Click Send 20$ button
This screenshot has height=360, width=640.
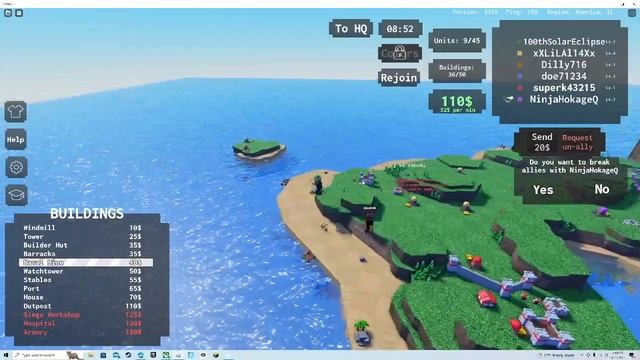[x=542, y=142]
